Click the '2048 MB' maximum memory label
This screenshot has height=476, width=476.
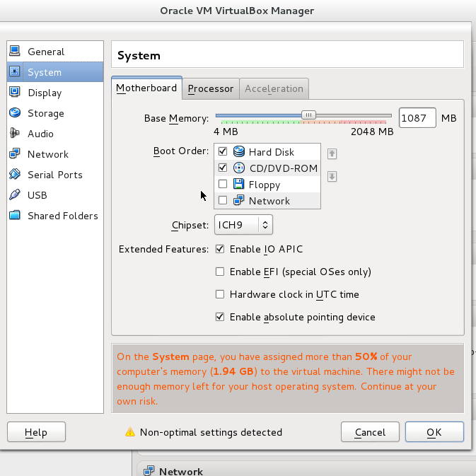(x=372, y=132)
